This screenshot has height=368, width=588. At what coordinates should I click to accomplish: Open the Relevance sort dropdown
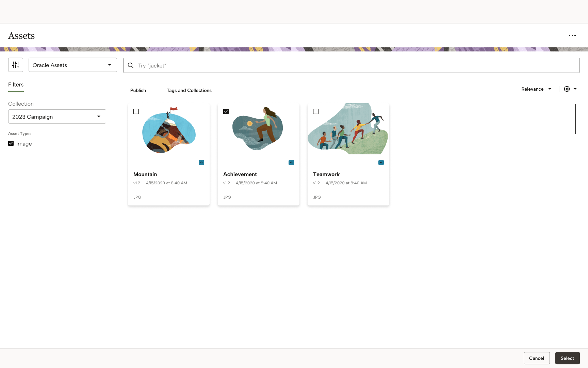pyautogui.click(x=536, y=89)
